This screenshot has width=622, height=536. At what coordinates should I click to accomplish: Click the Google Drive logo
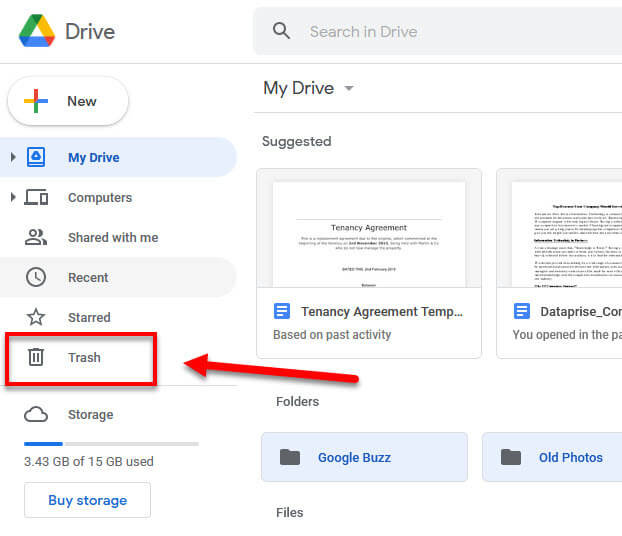coord(37,31)
